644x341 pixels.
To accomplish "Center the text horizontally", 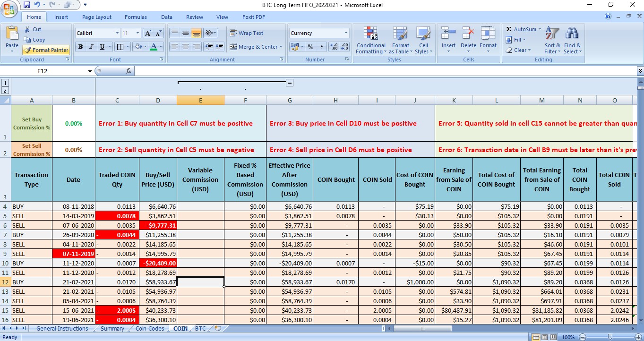I will click(x=186, y=47).
